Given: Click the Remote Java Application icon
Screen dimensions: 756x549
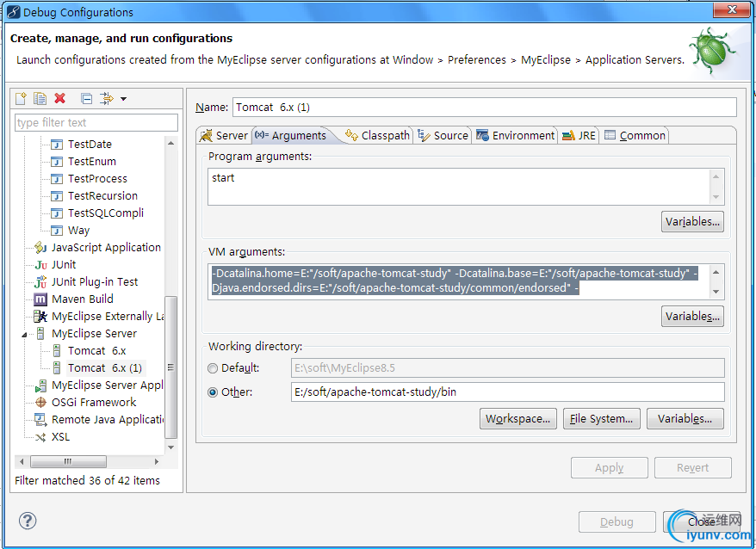Looking at the screenshot, I should [40, 420].
